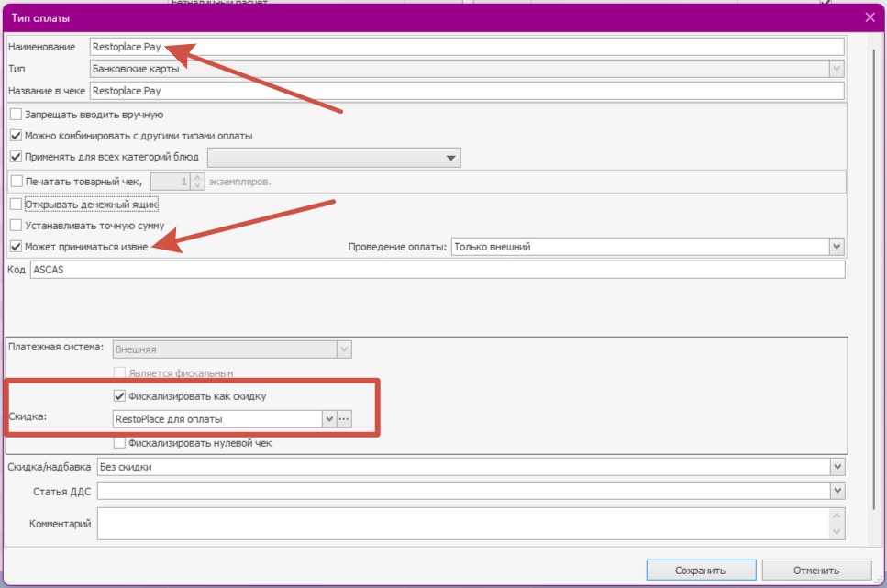Enable 'Фискализировать нулевой чек' checkbox
887x588 pixels.
[x=119, y=443]
